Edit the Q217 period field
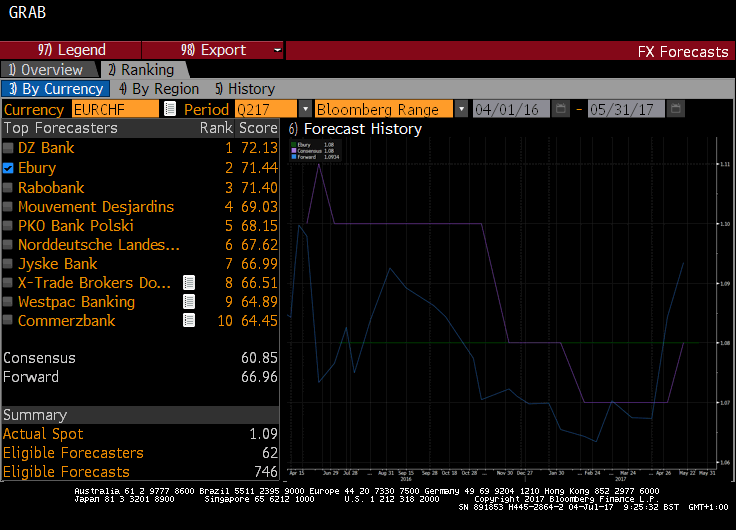 tap(266, 109)
